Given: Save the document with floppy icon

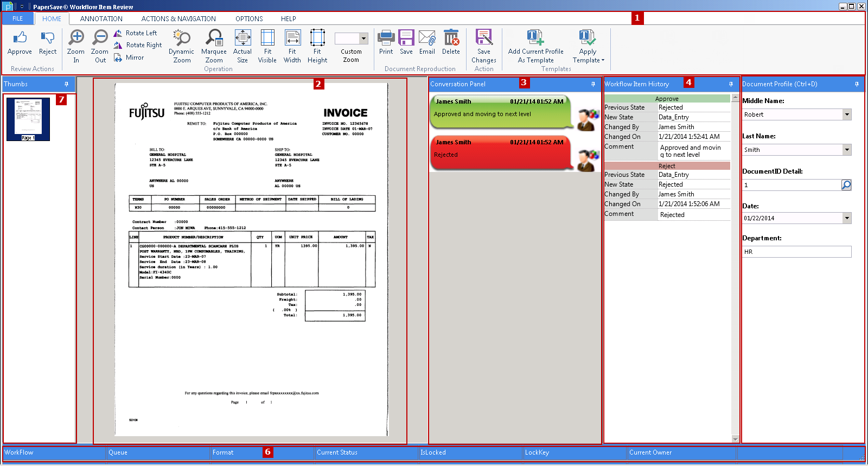Looking at the screenshot, I should coord(406,43).
